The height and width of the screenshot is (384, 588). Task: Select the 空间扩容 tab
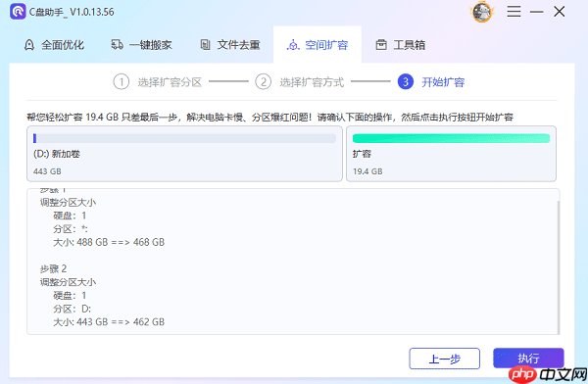(318, 45)
